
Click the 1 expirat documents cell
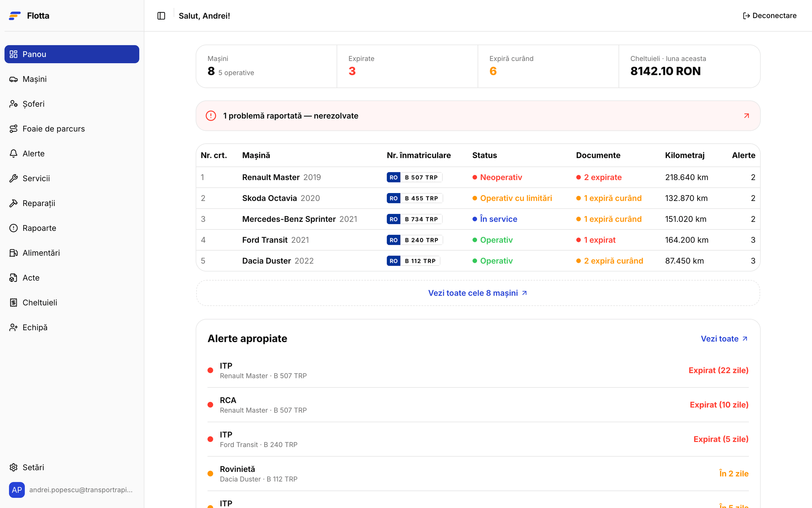[x=596, y=240]
